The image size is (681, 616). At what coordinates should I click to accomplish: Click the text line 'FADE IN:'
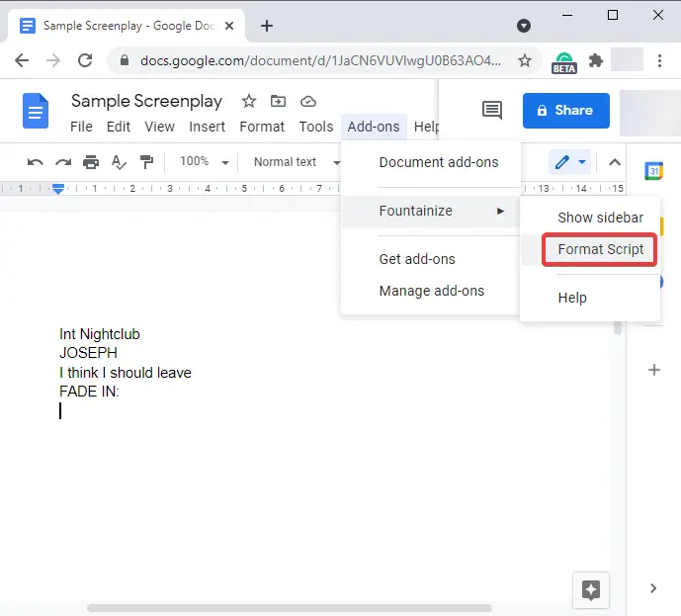point(89,392)
